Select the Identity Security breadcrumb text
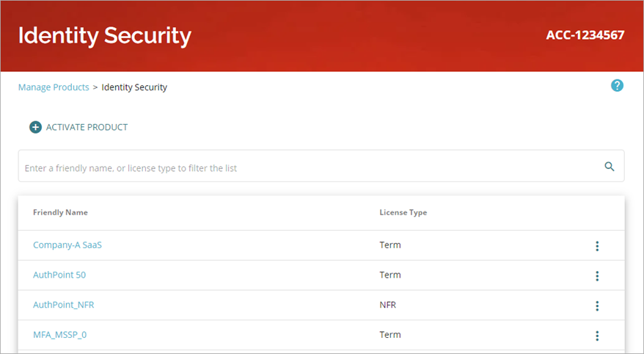 click(134, 87)
